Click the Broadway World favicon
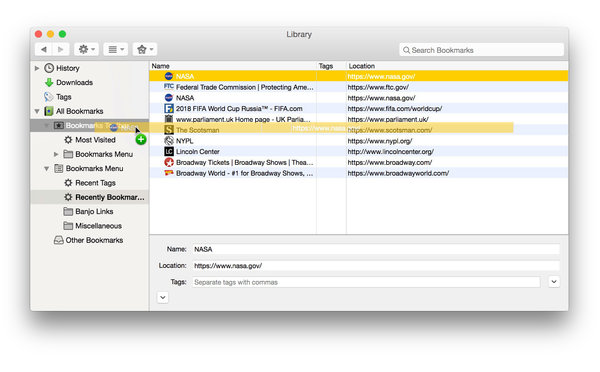 (x=169, y=173)
